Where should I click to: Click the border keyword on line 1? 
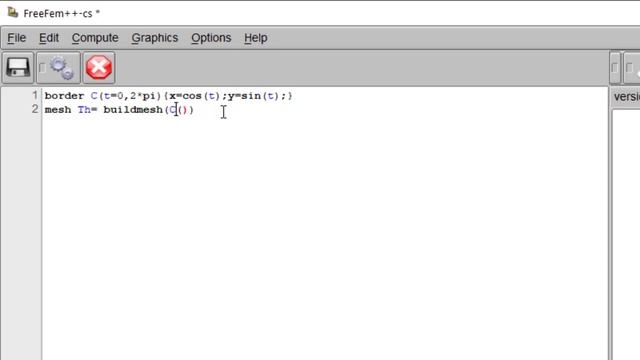pyautogui.click(x=64, y=96)
